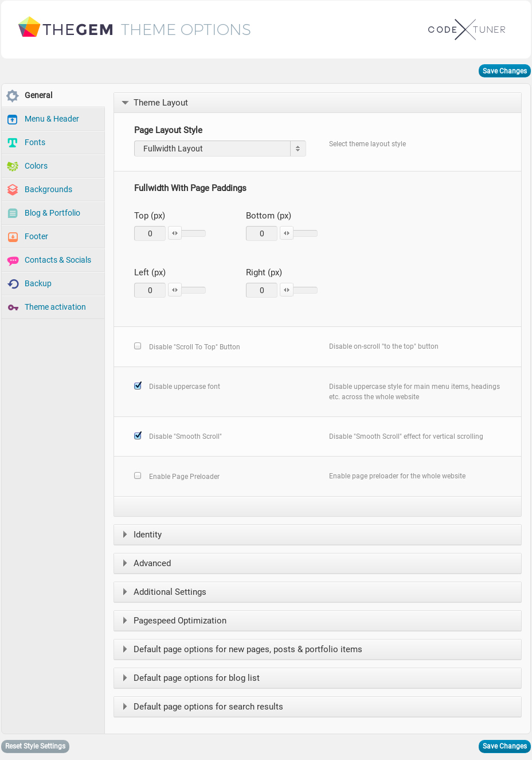532x760 pixels.
Task: Enable Disable "Scroll To Top" Button checkbox
Action: tap(138, 346)
